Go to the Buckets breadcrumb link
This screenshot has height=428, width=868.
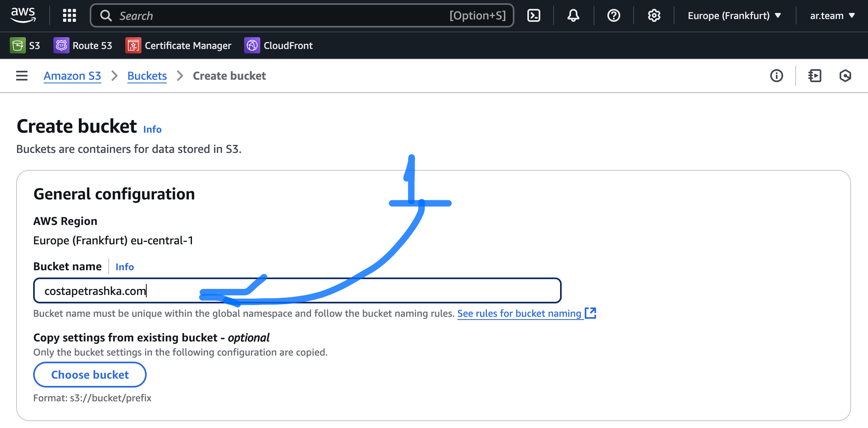click(x=147, y=76)
